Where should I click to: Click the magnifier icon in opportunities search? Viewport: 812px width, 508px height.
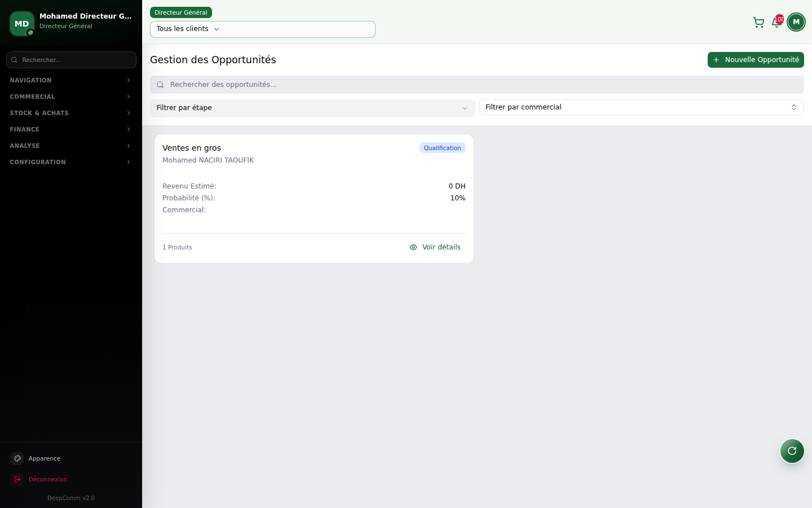(x=160, y=85)
